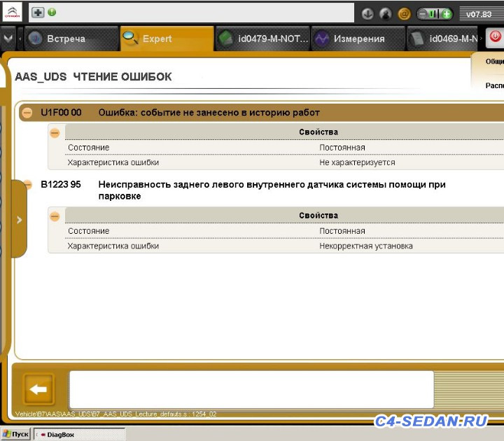Screen dimensions: 504x441
Task: Collapse properties table under B1223 95
Action: tap(55, 216)
